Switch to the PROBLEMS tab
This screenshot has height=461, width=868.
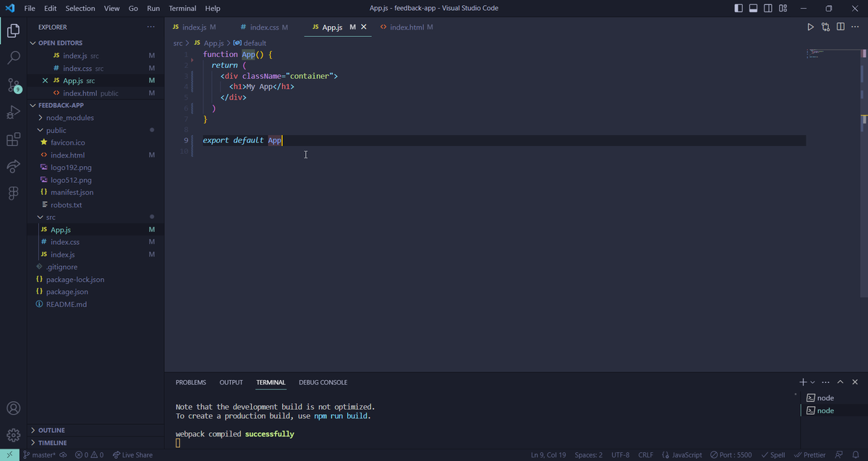pyautogui.click(x=190, y=382)
